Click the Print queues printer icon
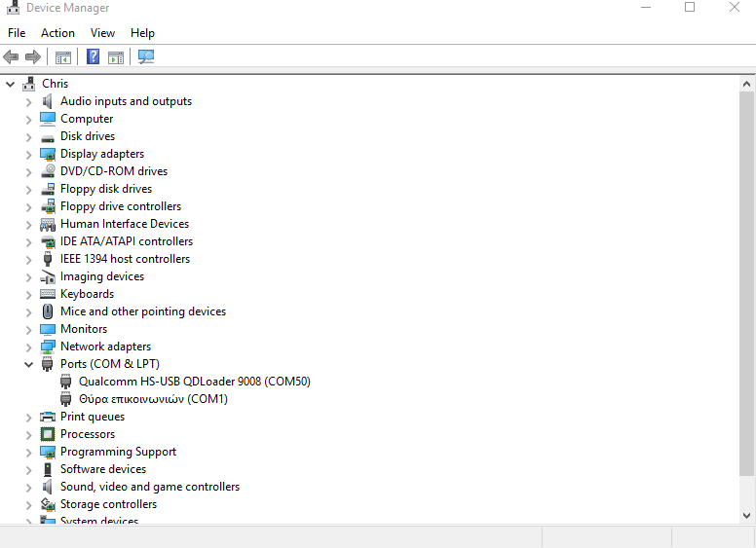The image size is (756, 548). (47, 417)
